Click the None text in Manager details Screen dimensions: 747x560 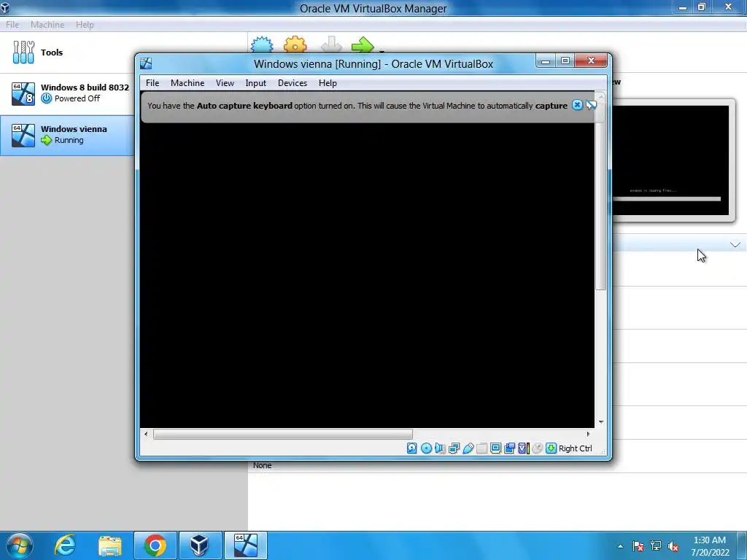(x=263, y=465)
